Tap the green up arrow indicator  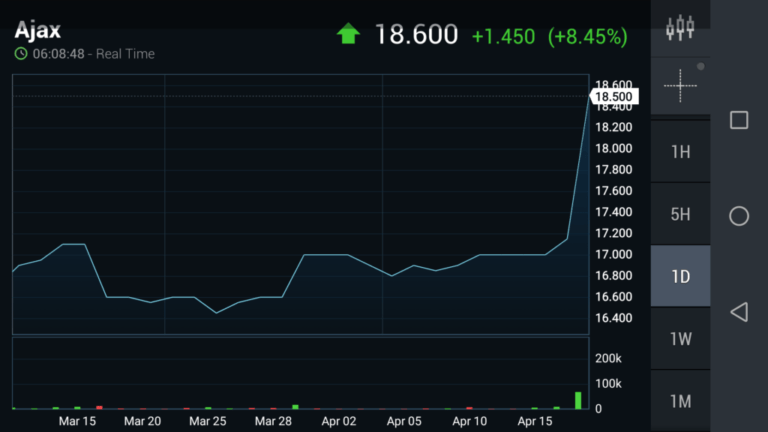(348, 35)
